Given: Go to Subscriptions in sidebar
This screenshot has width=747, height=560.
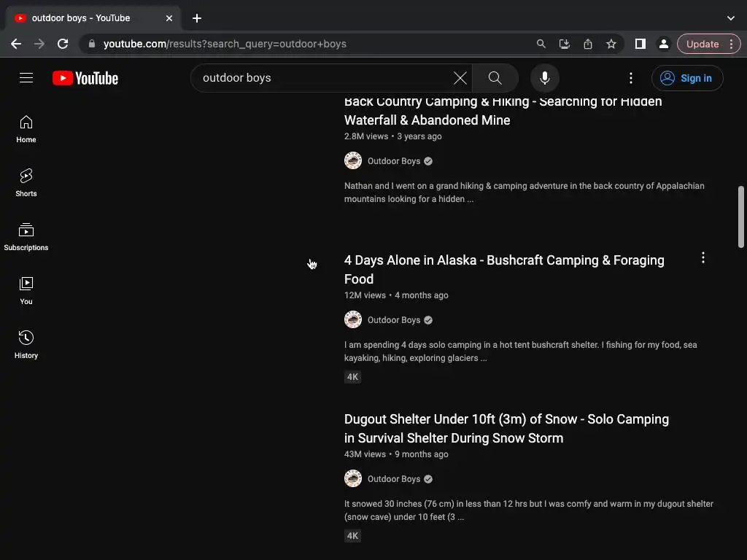Looking at the screenshot, I should coord(26,236).
